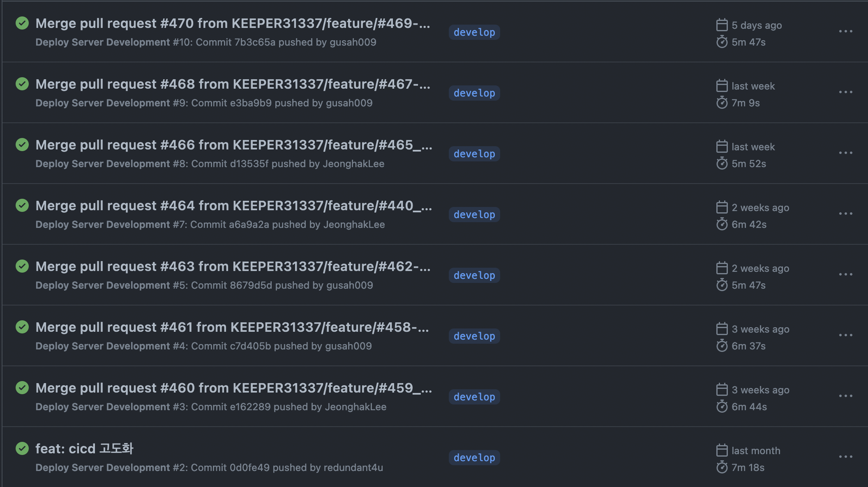Show the kebab menu for pull request #463 run
This screenshot has height=487, width=868.
coord(845,274)
